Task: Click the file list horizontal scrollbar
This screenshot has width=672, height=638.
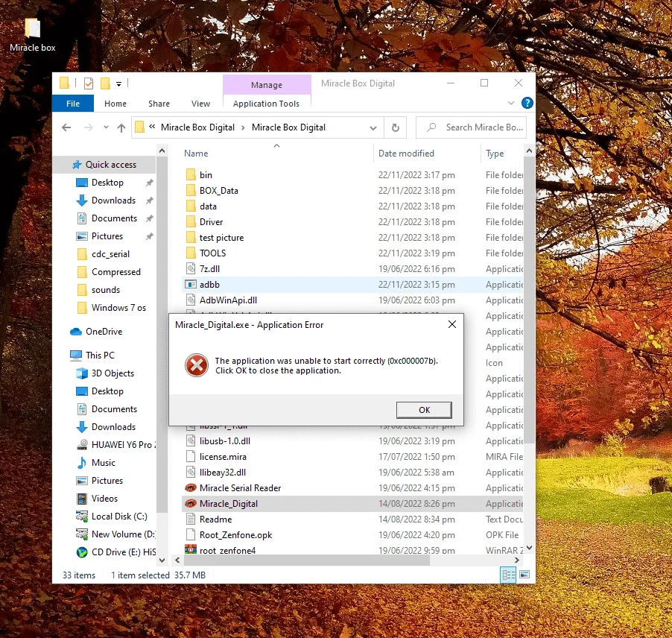Action: coord(306,560)
